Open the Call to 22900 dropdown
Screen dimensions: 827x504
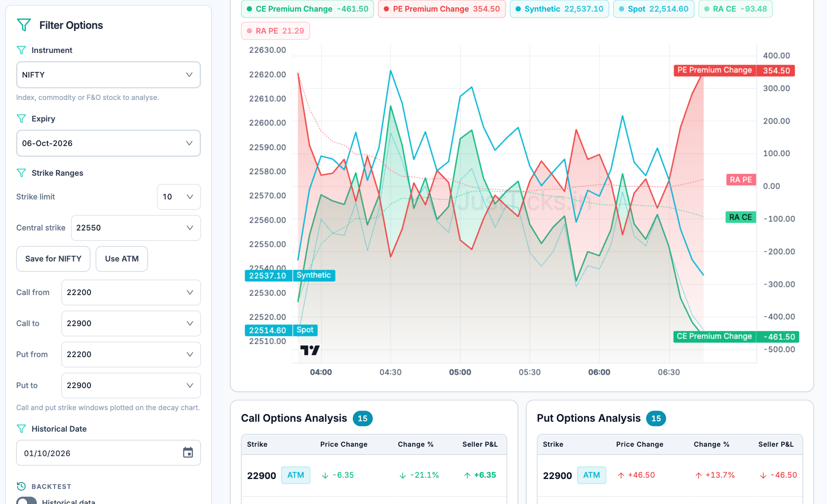[131, 324]
